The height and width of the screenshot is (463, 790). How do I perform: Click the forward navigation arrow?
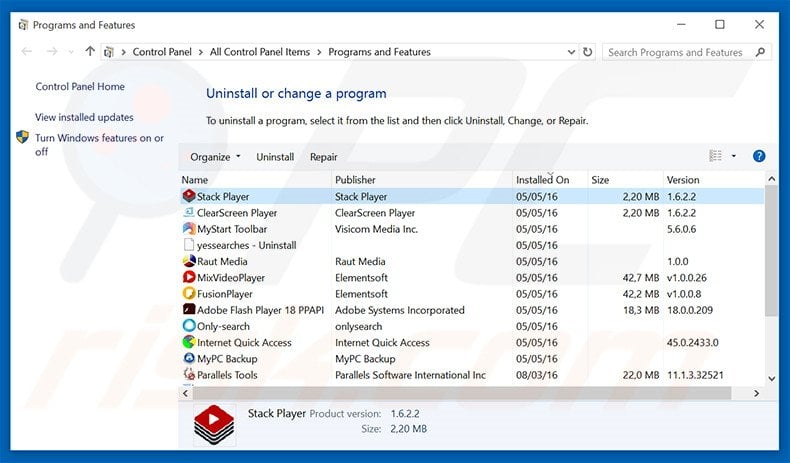[52, 51]
